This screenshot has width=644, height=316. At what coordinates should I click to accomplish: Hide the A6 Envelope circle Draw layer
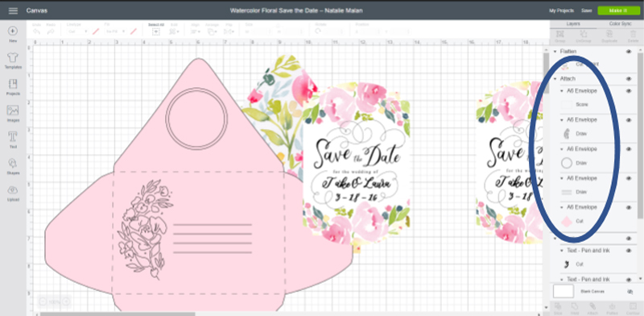point(629,149)
